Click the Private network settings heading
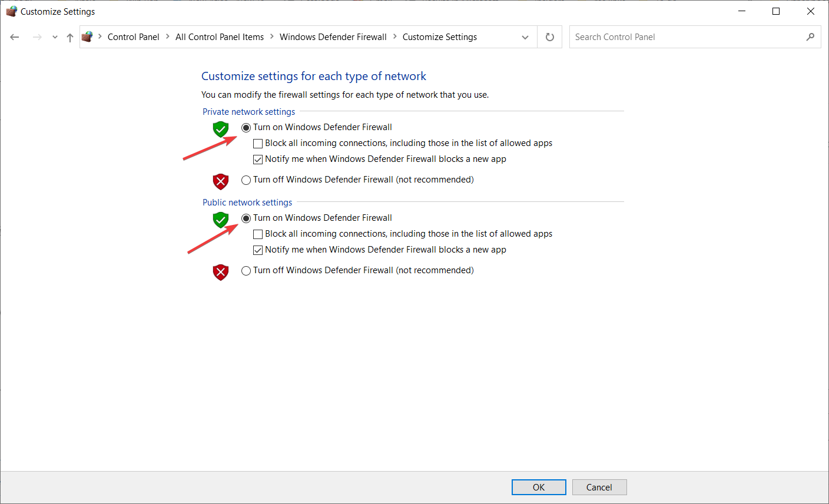The height and width of the screenshot is (504, 829). (x=249, y=112)
